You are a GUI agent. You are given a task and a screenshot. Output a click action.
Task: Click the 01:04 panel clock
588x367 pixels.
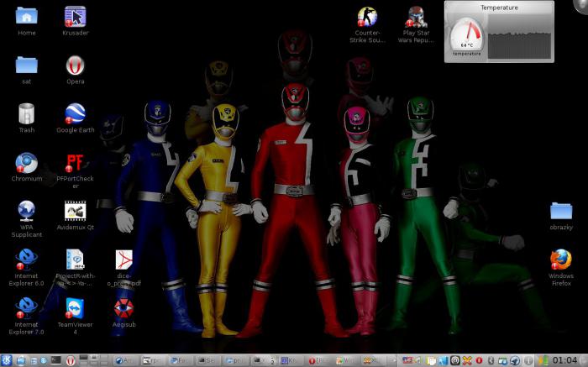[564, 360]
